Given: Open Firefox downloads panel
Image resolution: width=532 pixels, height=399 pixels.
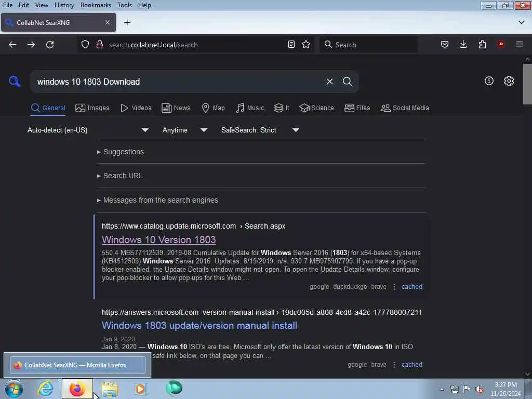Looking at the screenshot, I should tap(463, 45).
